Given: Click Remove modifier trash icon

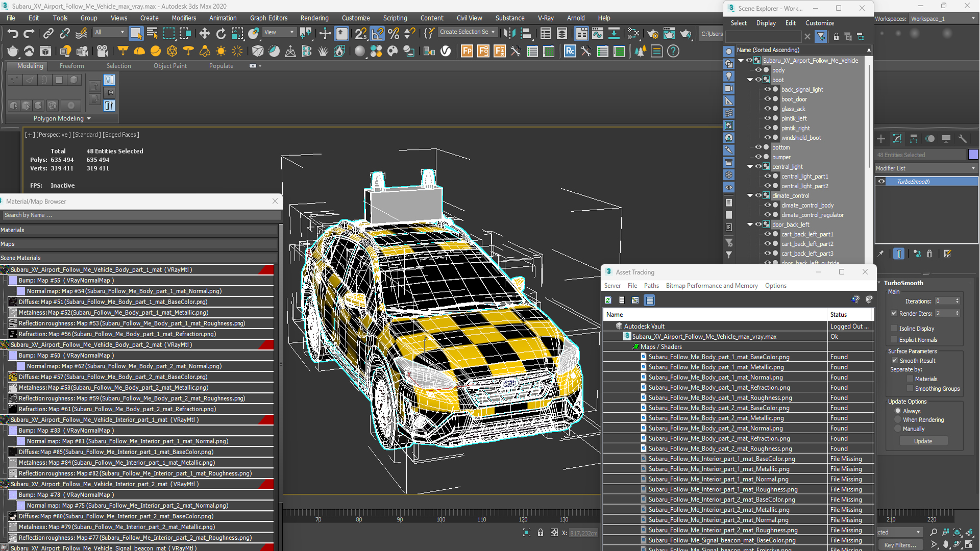Looking at the screenshot, I should pyautogui.click(x=929, y=254).
